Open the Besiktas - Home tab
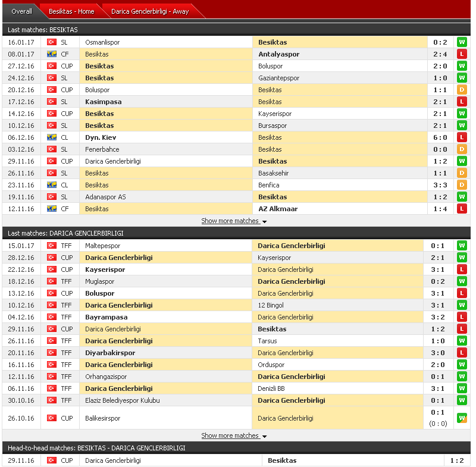476x467 pixels. click(71, 11)
